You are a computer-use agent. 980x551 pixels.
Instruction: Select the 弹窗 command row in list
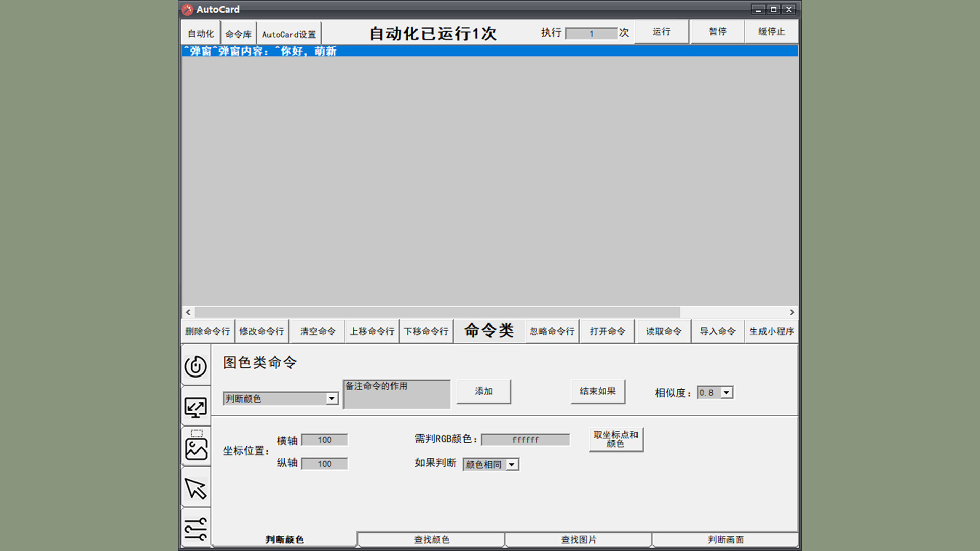[x=490, y=51]
